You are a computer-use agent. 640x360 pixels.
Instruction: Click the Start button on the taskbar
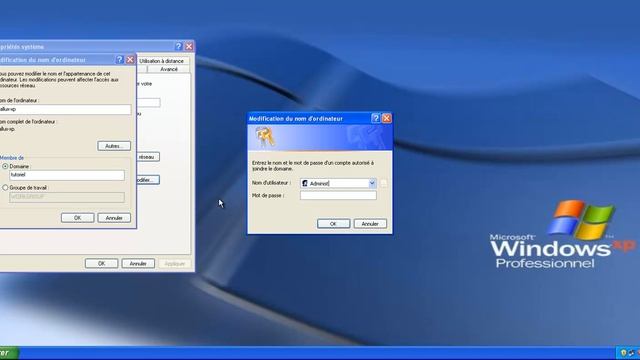(9, 353)
